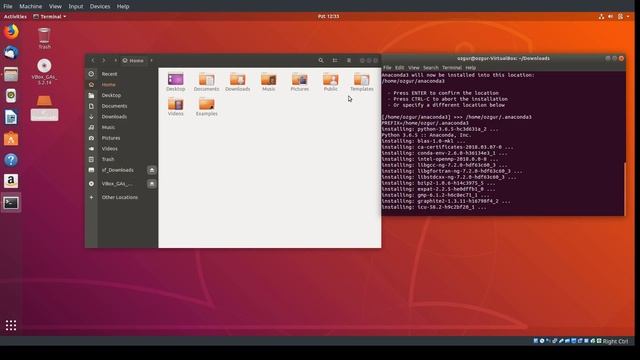Click the terminal window scrollbar
The image size is (640, 360).
point(624,188)
